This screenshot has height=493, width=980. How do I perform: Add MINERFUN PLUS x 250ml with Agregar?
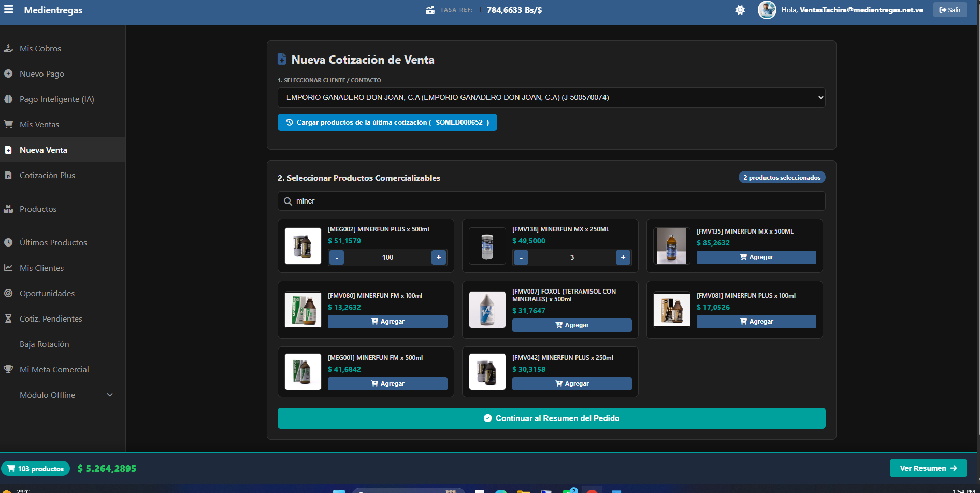[572, 384]
